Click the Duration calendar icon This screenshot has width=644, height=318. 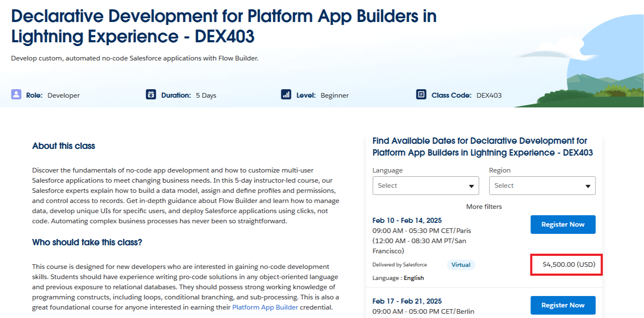pyautogui.click(x=151, y=94)
